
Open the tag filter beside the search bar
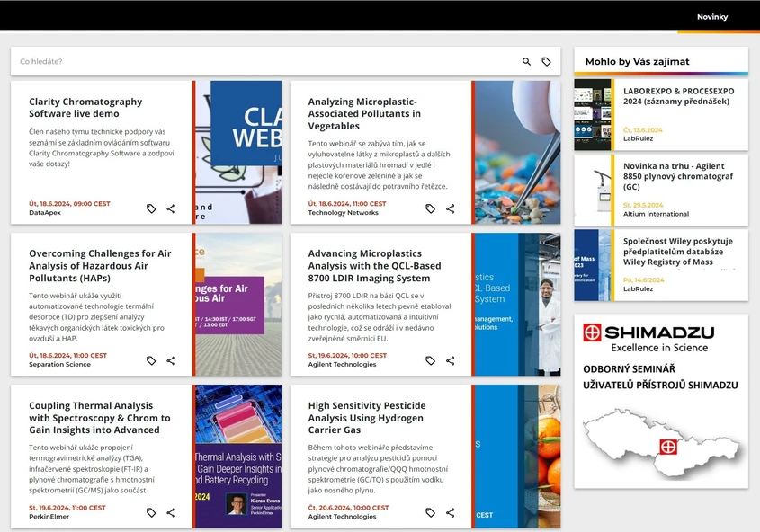546,61
